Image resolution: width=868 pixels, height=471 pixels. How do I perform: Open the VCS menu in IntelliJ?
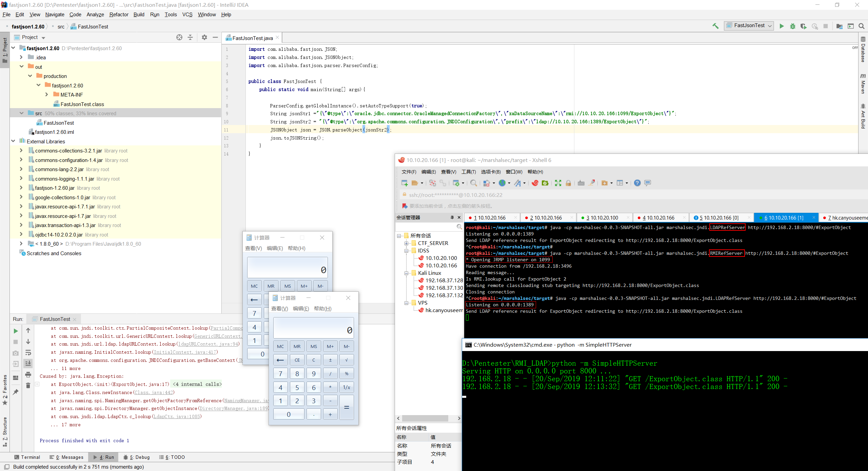tap(187, 15)
